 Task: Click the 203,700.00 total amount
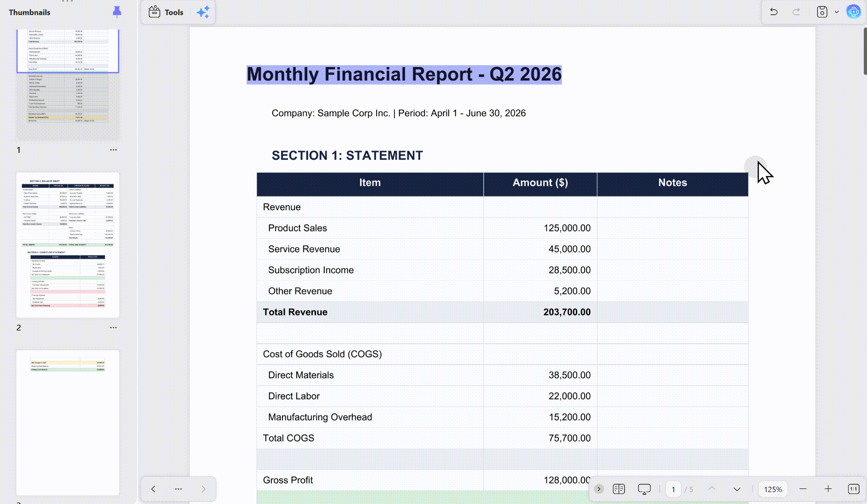(x=567, y=312)
